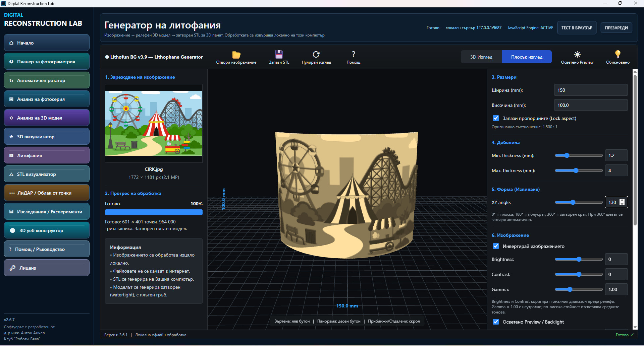
Task: Open 3D уеб конструктор globe item
Action: pyautogui.click(x=47, y=230)
